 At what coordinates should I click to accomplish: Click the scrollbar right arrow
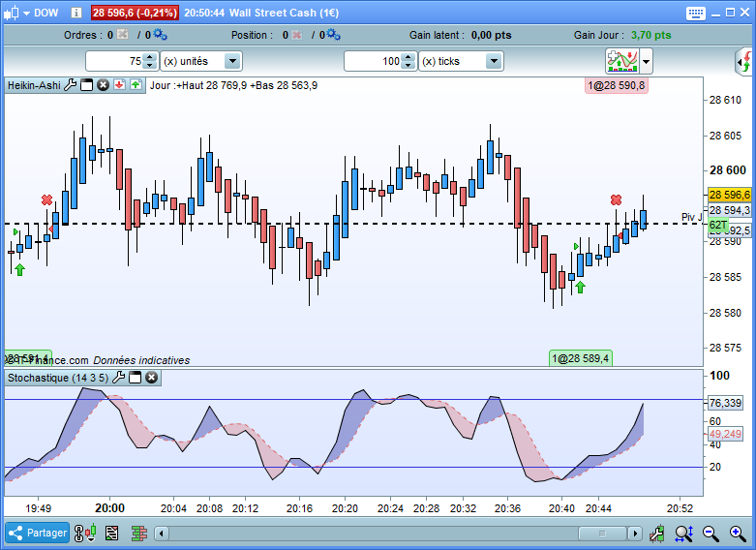[635, 534]
